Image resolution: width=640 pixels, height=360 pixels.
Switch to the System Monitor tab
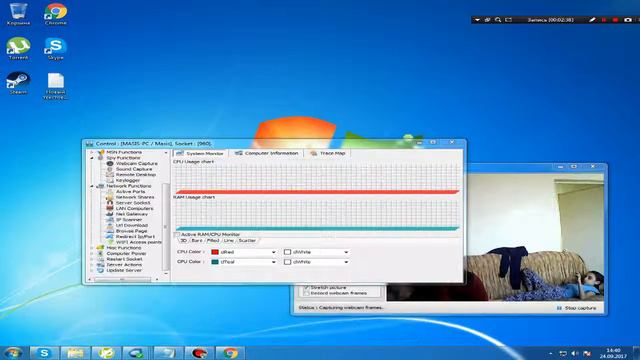coord(200,153)
